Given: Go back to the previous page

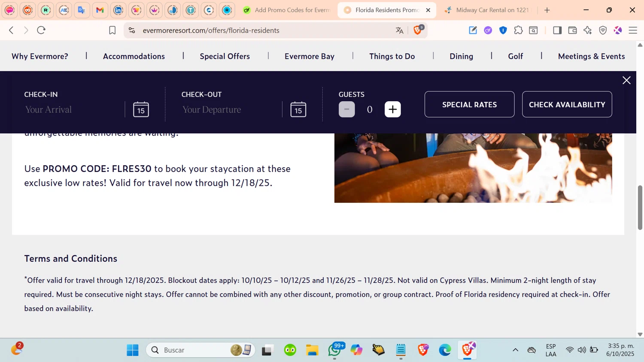Looking at the screenshot, I should [x=12, y=30].
